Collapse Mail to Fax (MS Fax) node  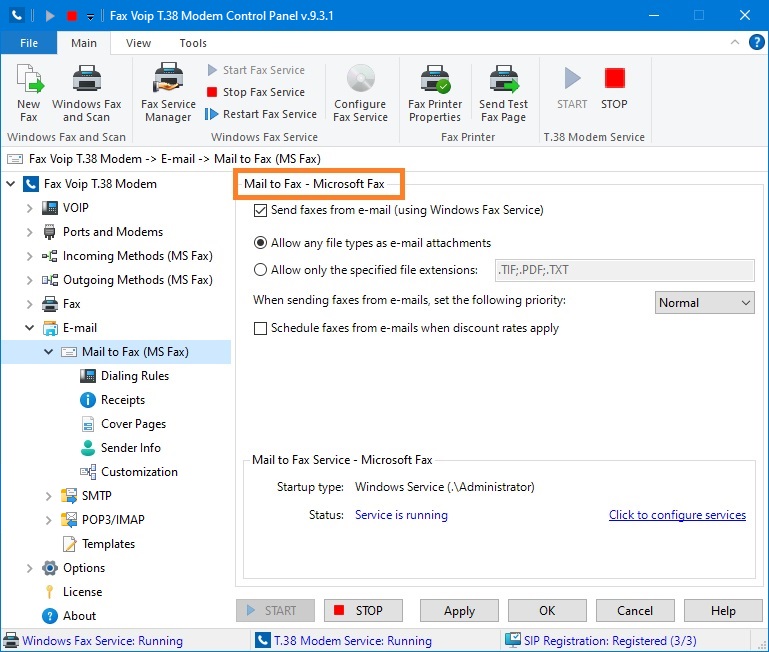coord(49,352)
